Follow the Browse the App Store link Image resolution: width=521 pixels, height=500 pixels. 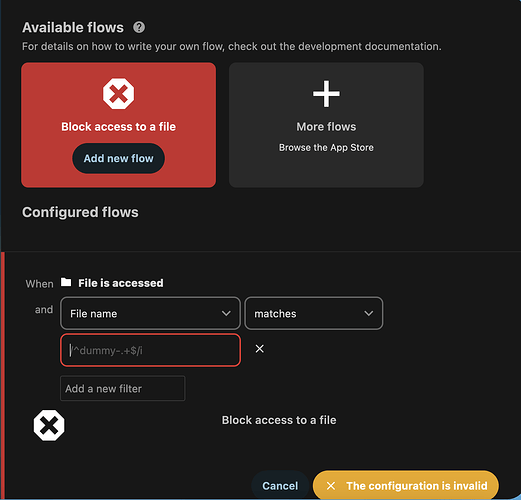326,147
